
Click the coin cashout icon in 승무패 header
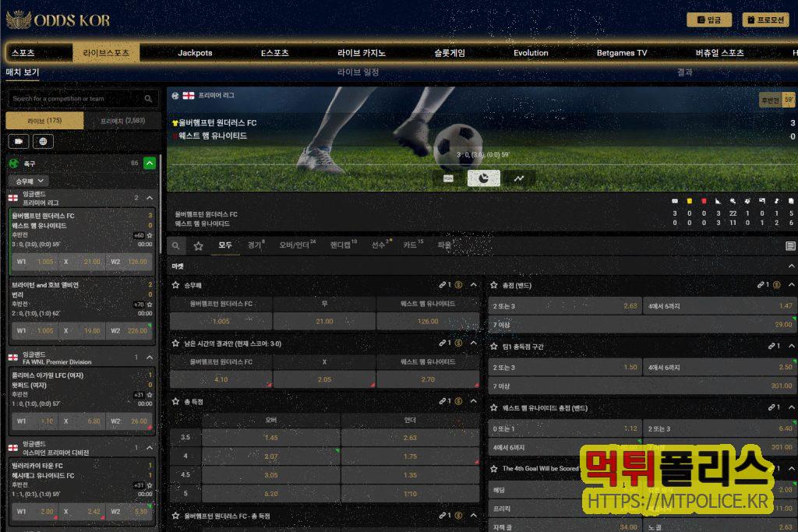(458, 285)
